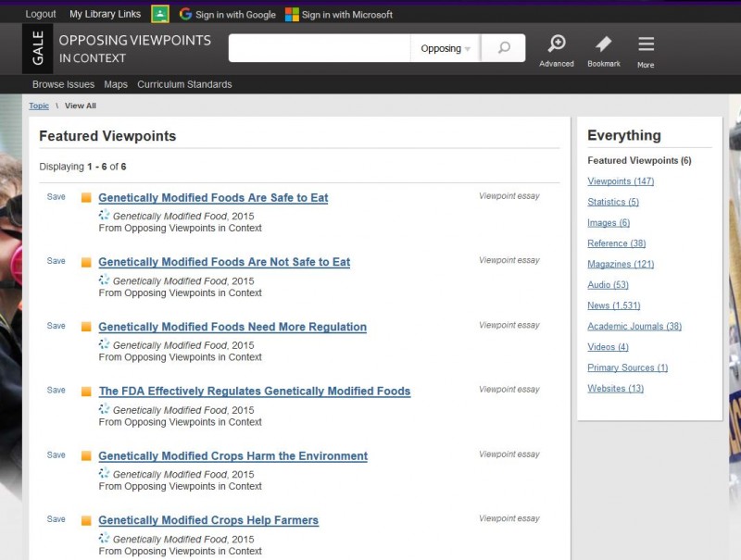Click the source icon under 'Crops Help Farmers'
The image size is (741, 560).
click(x=104, y=538)
